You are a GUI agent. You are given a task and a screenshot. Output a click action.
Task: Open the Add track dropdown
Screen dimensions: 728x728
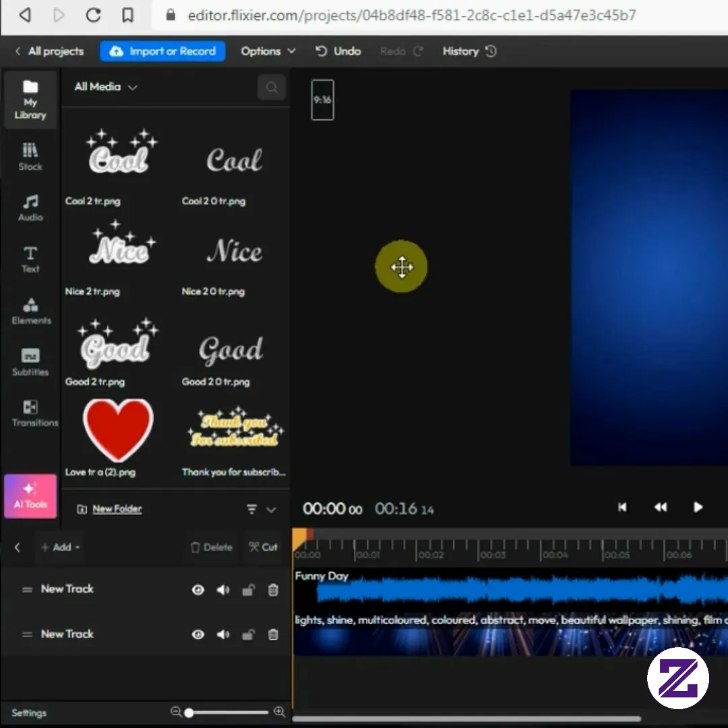[61, 547]
